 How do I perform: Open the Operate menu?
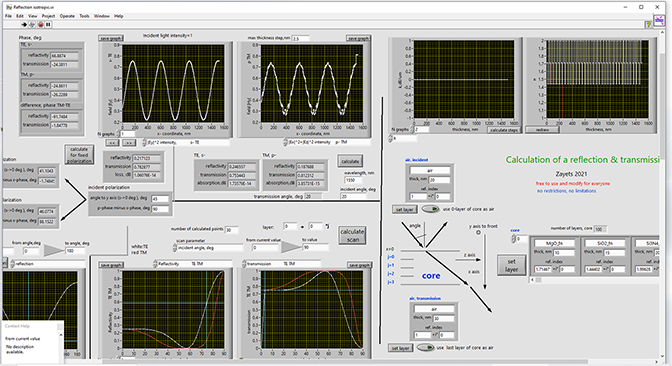pyautogui.click(x=67, y=16)
